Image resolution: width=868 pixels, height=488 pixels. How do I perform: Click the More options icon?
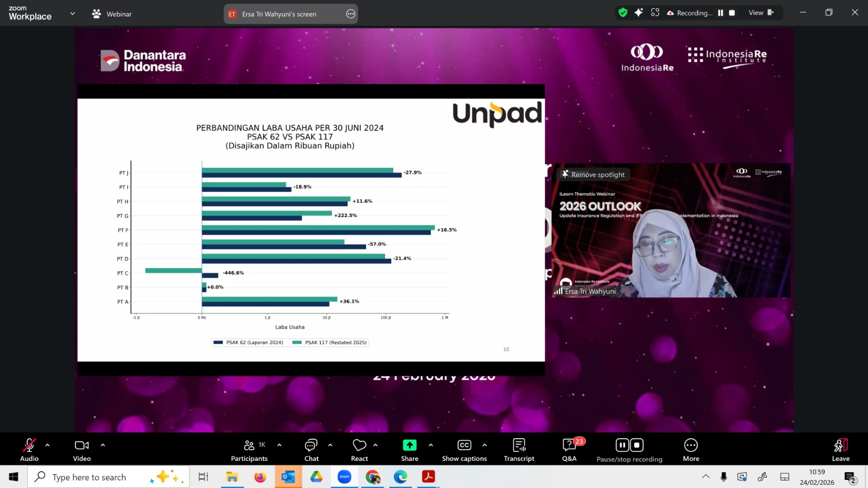[691, 445]
